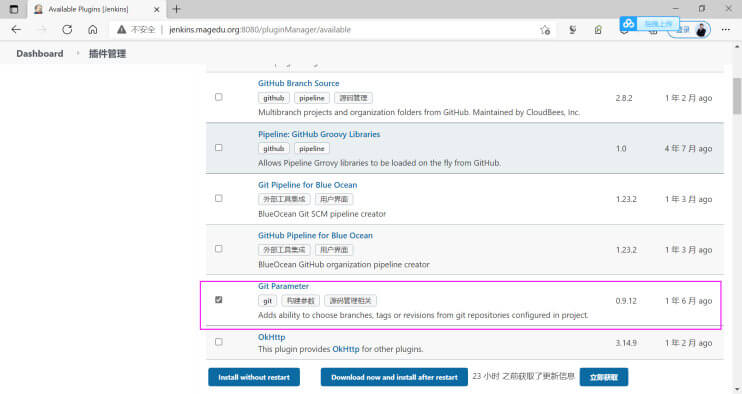Click 构建参数 tag under Git Parameter
742x394 pixels.
300,301
